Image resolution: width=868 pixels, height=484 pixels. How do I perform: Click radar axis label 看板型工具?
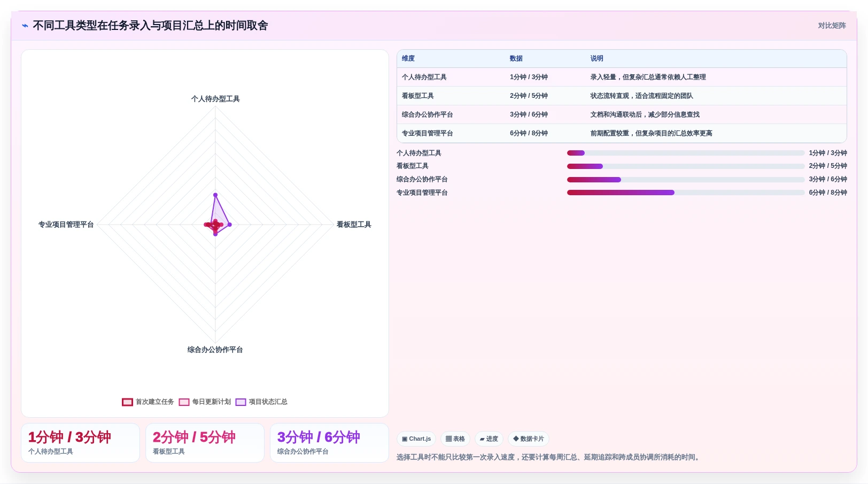pos(354,225)
